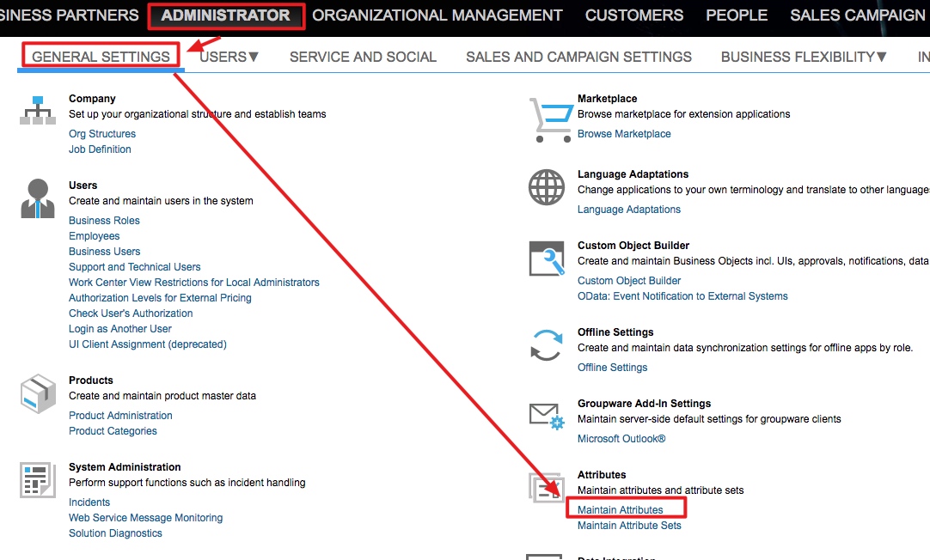Open the Sales Campaign work center
930x560 pixels.
(x=858, y=15)
